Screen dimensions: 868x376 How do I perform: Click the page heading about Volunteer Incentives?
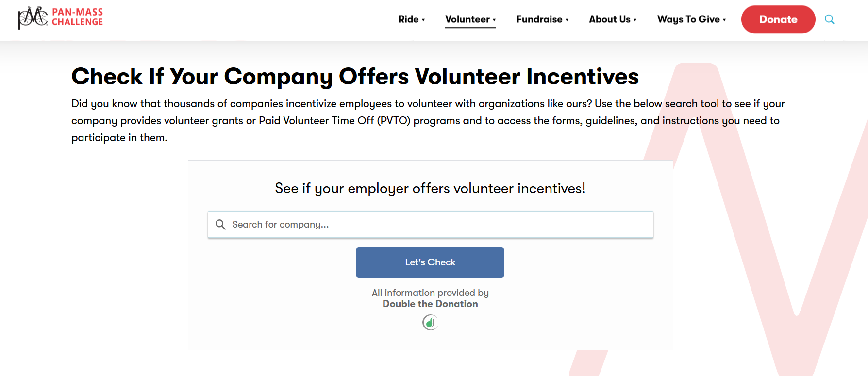355,77
